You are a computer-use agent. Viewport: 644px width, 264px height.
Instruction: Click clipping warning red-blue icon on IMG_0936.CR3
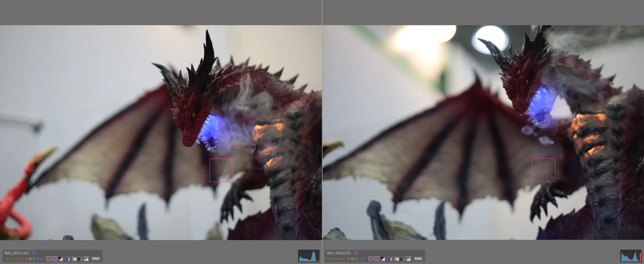coord(390,259)
